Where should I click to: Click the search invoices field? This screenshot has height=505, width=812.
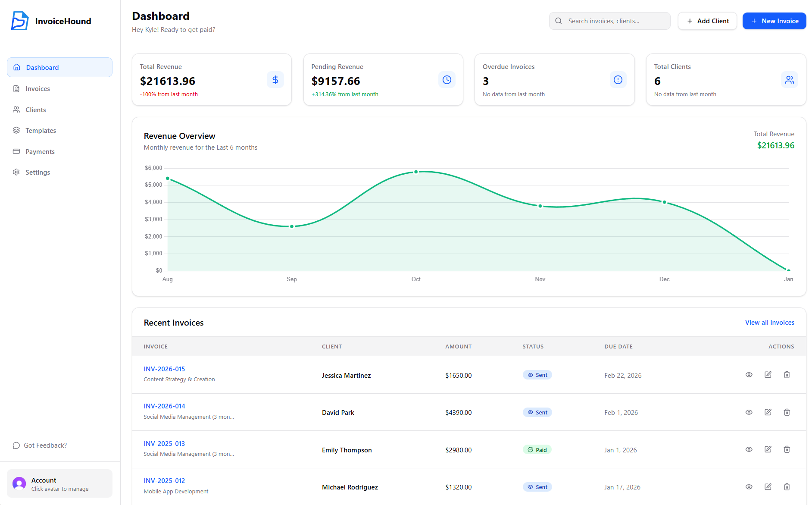609,21
